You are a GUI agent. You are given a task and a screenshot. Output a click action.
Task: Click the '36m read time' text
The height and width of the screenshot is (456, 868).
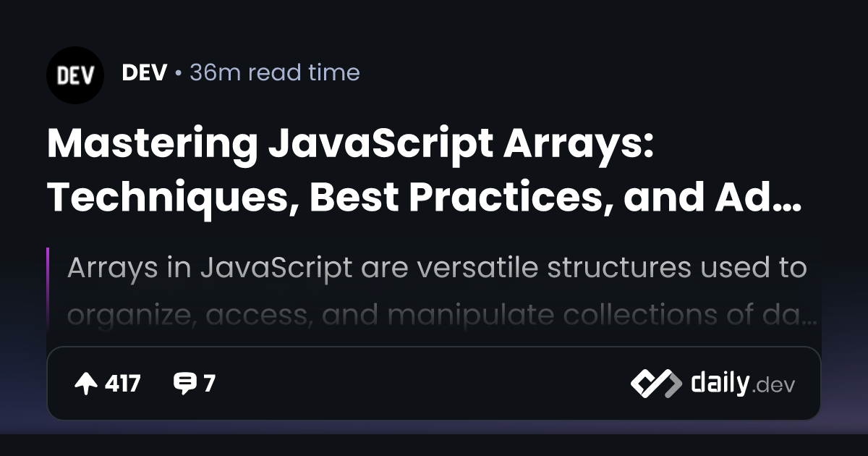pos(275,72)
